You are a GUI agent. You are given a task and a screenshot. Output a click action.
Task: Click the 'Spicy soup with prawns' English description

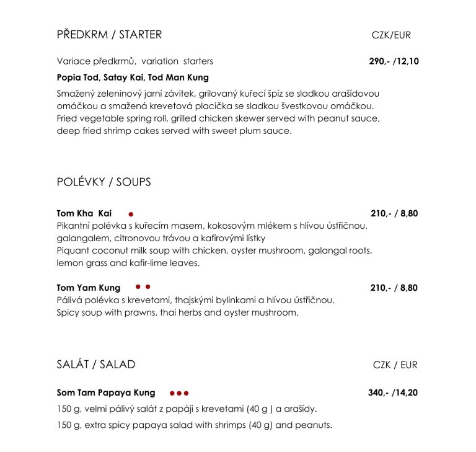[x=177, y=313]
